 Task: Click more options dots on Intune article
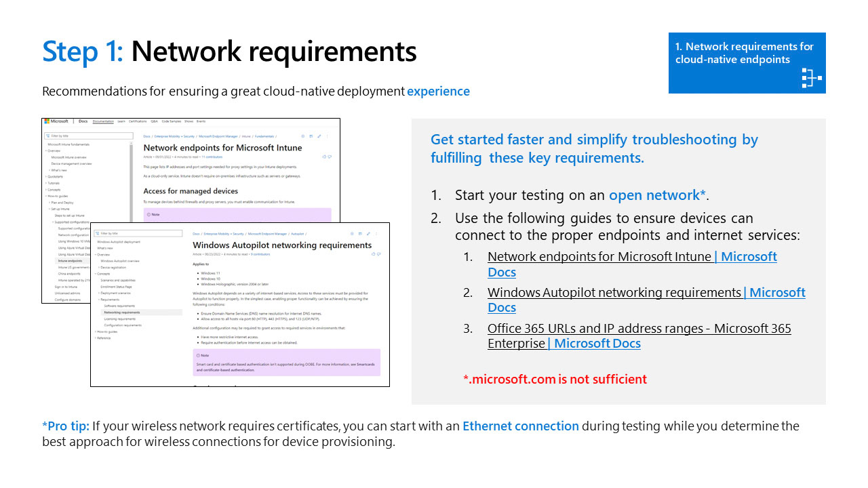point(327,136)
